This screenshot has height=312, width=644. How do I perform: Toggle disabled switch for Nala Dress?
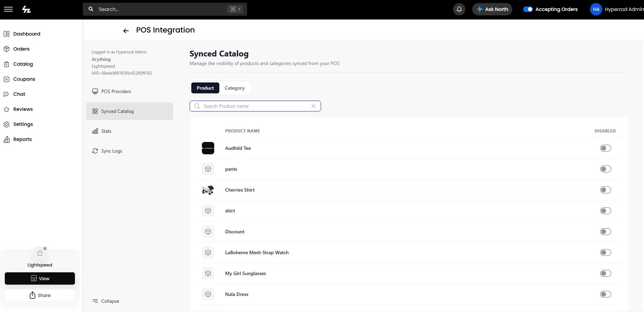605,294
